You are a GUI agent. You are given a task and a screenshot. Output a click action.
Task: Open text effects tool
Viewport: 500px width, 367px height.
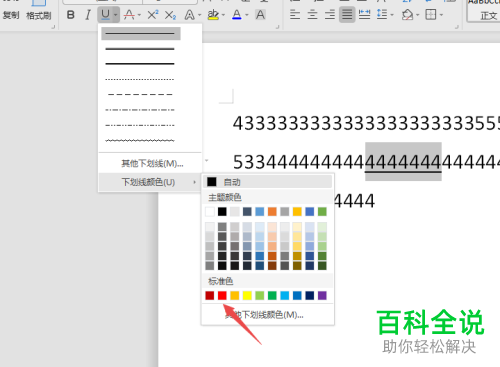pyautogui.click(x=190, y=15)
